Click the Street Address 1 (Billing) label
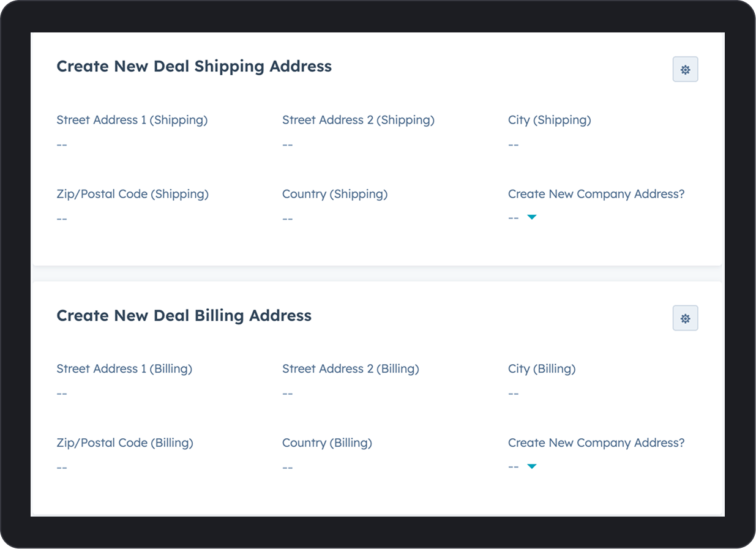 124,368
